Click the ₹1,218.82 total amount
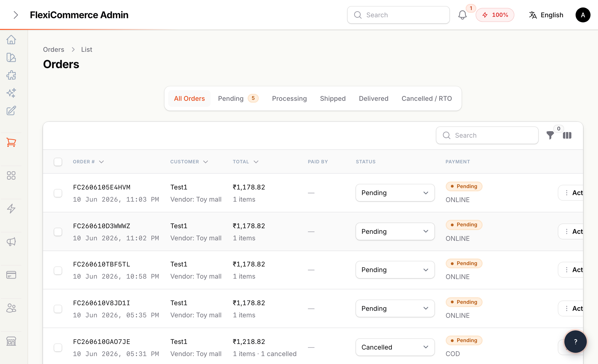 pyautogui.click(x=249, y=342)
